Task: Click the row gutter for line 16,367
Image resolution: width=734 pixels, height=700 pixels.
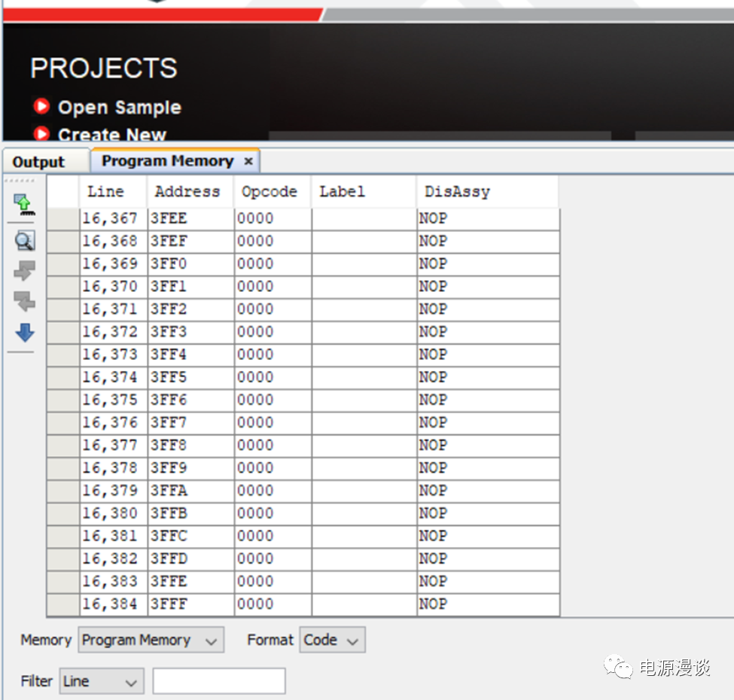Action: pyautogui.click(x=63, y=218)
